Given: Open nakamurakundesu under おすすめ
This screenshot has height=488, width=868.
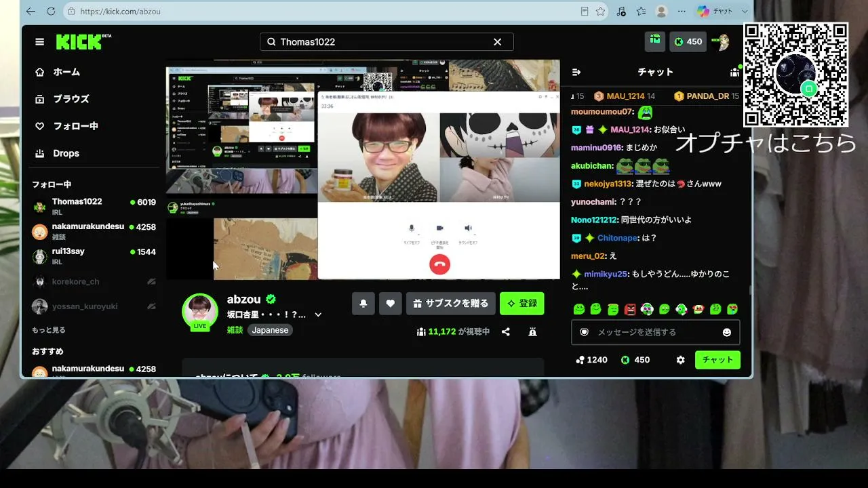Looking at the screenshot, I should (x=94, y=370).
